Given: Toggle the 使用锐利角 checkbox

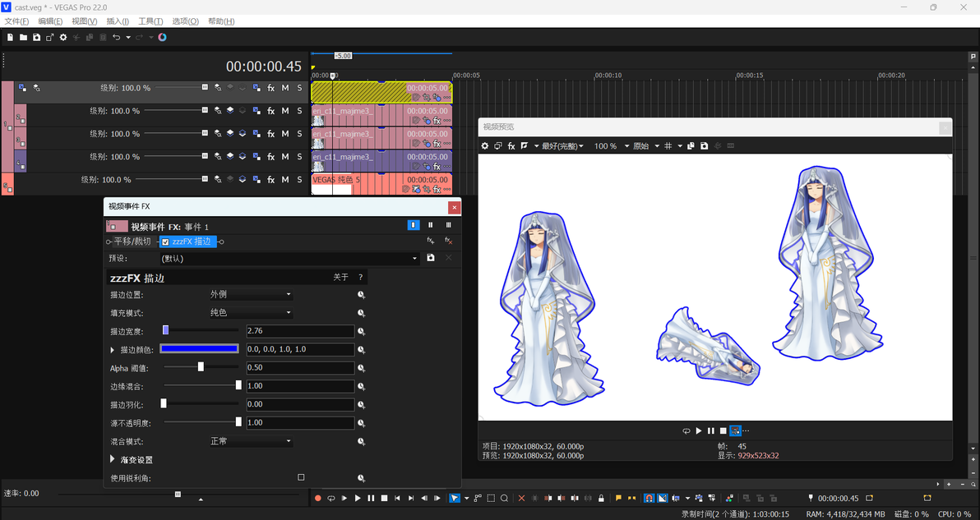Looking at the screenshot, I should coord(301,477).
